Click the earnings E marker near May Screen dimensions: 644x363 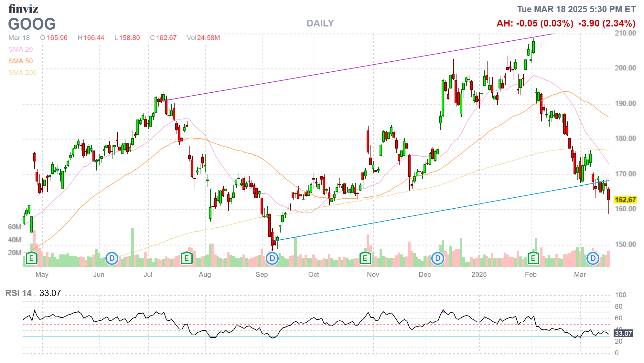point(31,258)
